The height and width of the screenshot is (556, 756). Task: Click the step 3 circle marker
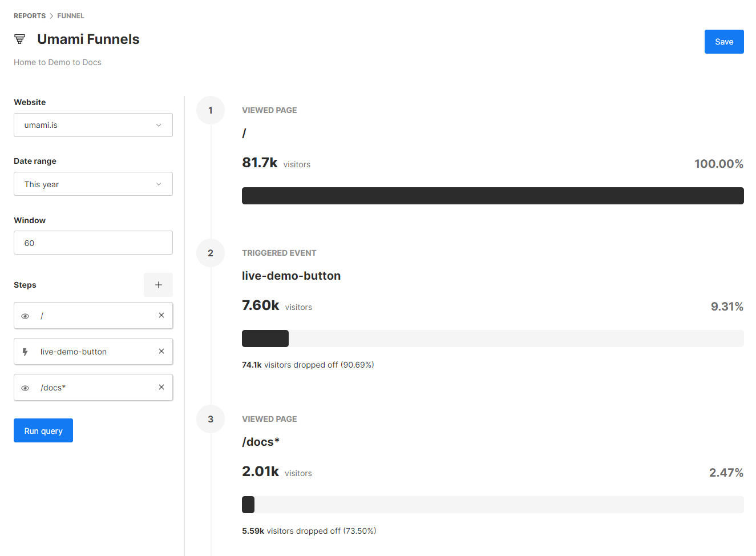click(211, 419)
